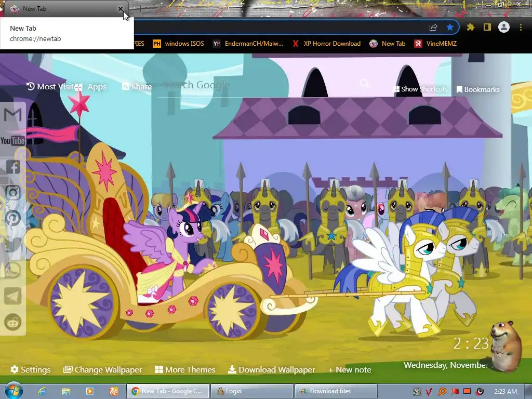Open XP Horror Download bookmark
532x399 pixels.
coord(326,44)
